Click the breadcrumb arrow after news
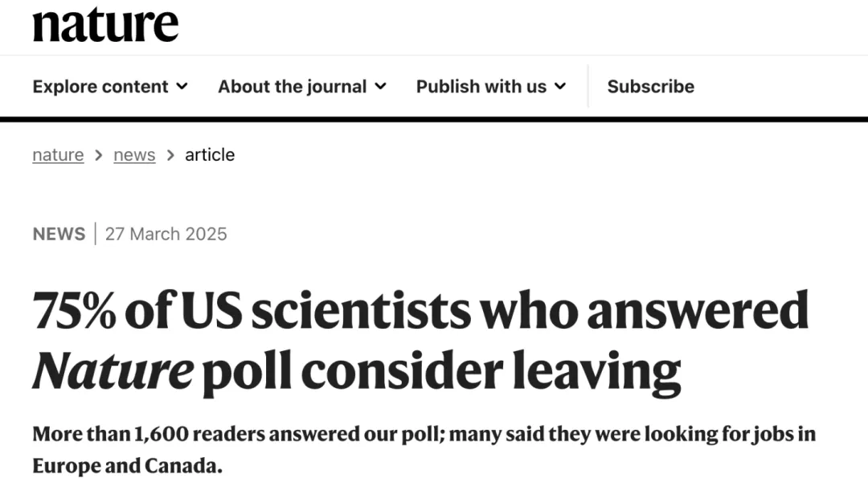 (170, 155)
